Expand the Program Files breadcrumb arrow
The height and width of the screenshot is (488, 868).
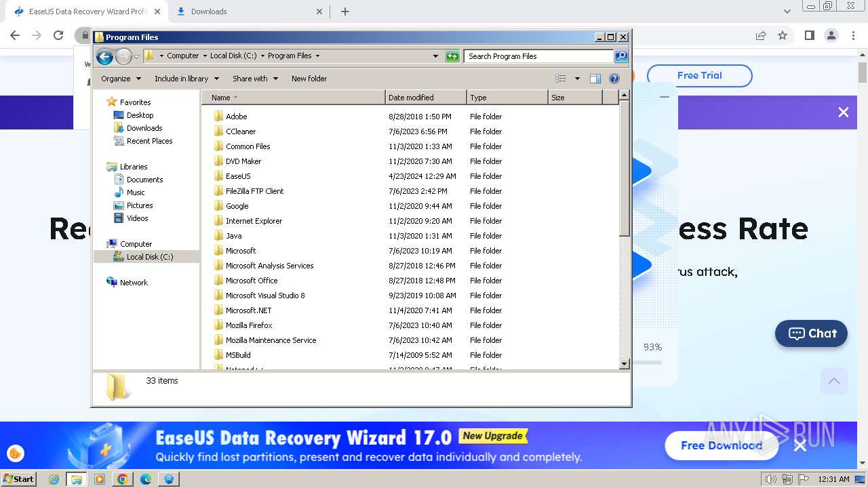pos(317,56)
